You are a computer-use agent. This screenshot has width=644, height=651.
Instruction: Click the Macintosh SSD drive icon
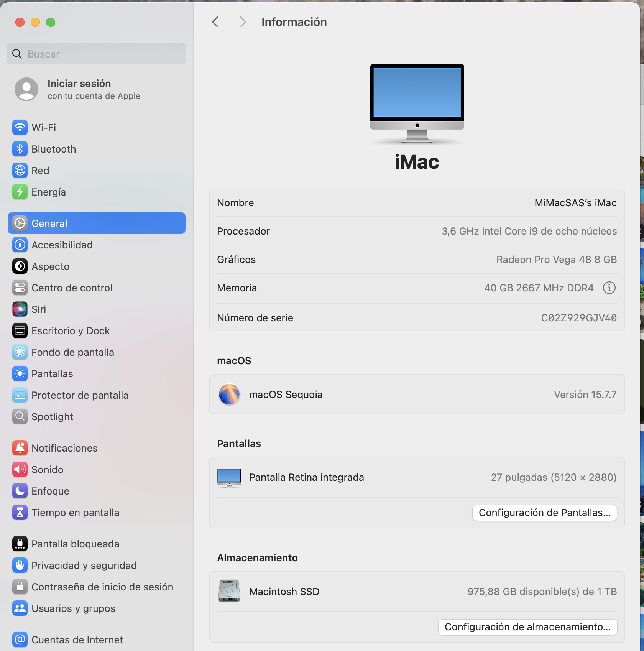229,591
